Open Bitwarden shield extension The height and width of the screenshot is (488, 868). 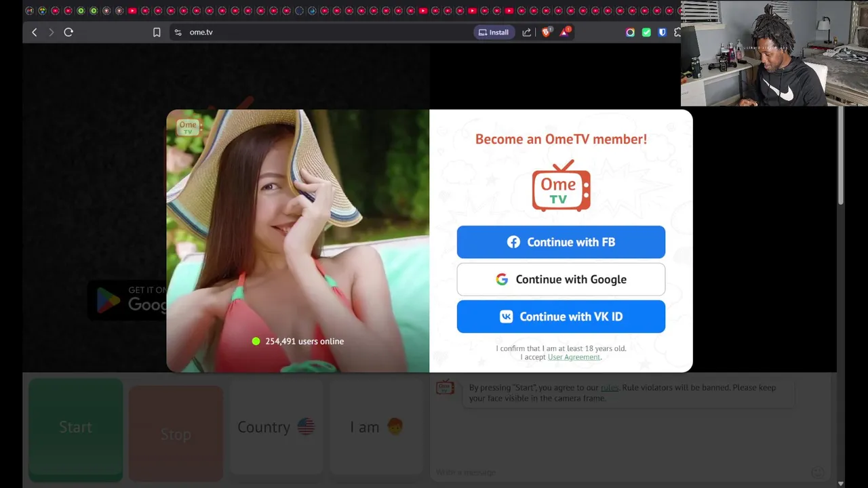point(663,32)
